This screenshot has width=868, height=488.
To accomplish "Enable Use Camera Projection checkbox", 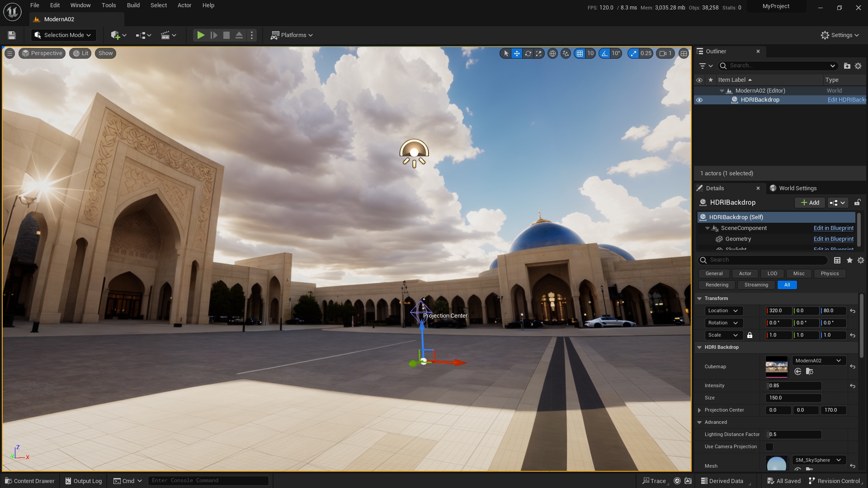I will tap(770, 446).
